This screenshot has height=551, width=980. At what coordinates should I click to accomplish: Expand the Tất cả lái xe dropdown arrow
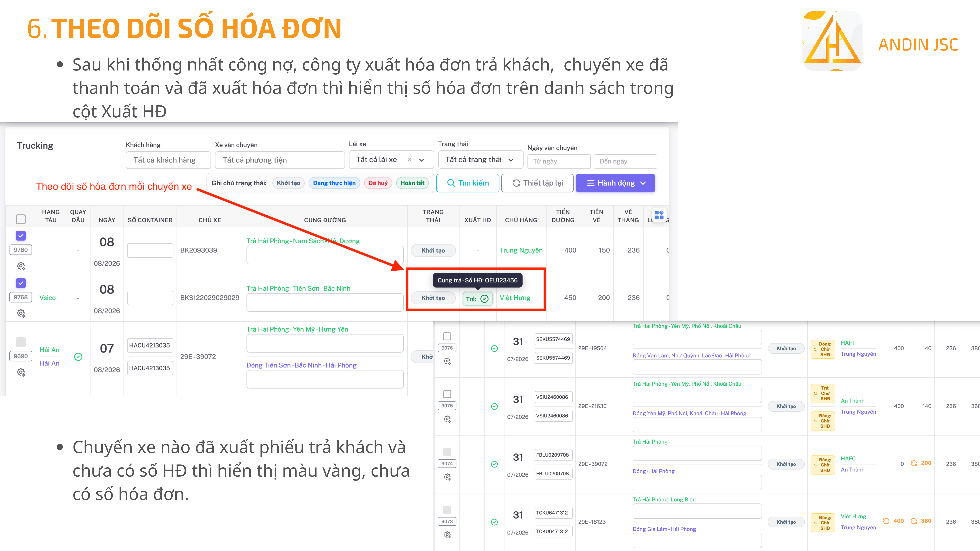tap(422, 160)
